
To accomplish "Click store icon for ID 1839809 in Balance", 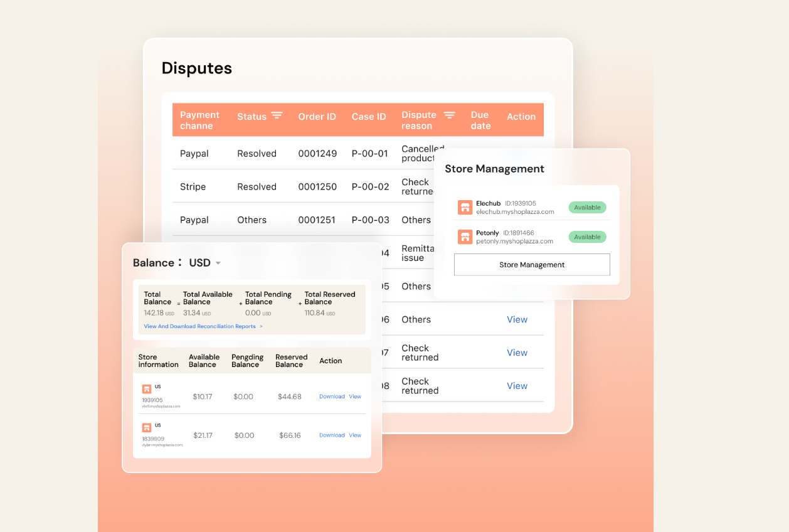I will (147, 427).
